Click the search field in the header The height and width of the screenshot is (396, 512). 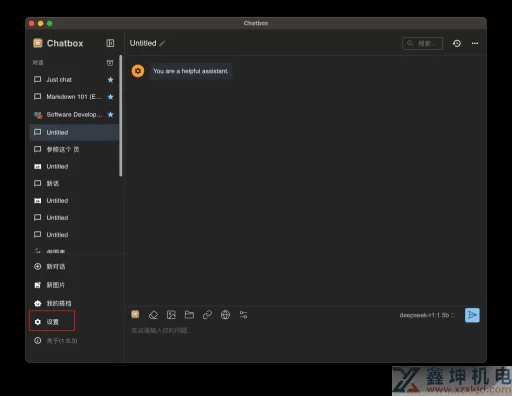pyautogui.click(x=422, y=43)
